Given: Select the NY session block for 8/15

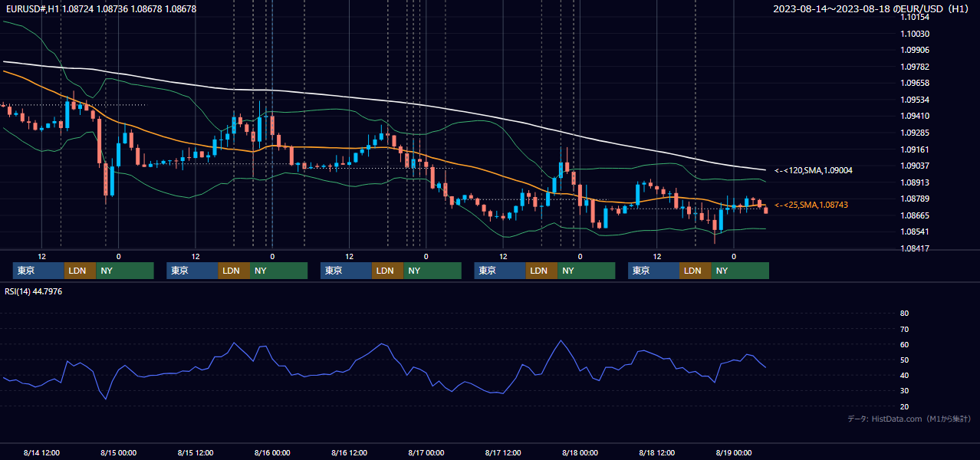Looking at the screenshot, I should tap(278, 271).
